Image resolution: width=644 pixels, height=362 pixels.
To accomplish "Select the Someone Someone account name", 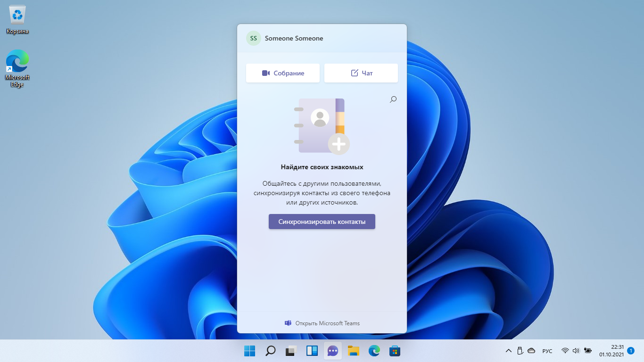I will coord(294,38).
